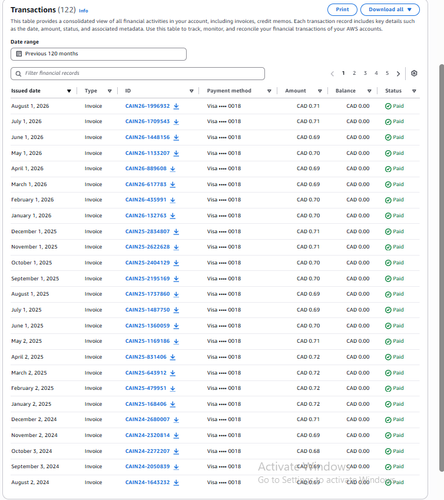Screen dimensions: 444x500
Task: Click the Transactions (122) heading
Action: 43,10
